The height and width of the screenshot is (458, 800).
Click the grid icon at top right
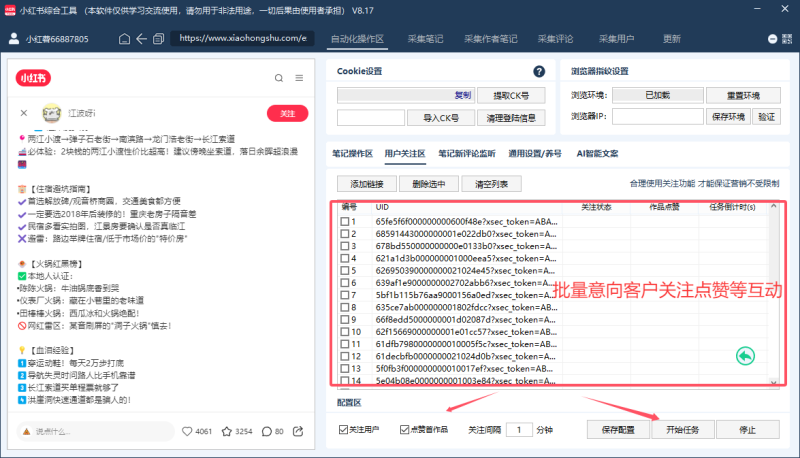(787, 39)
